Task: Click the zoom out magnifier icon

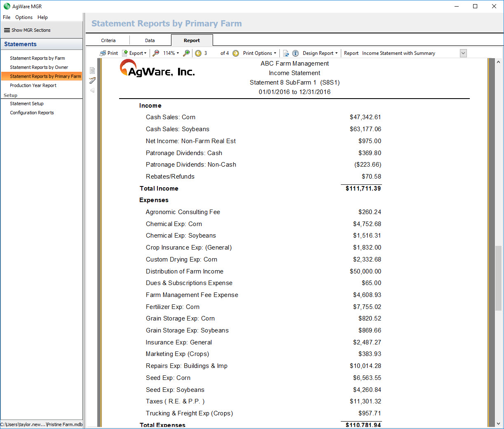Action: [156, 53]
